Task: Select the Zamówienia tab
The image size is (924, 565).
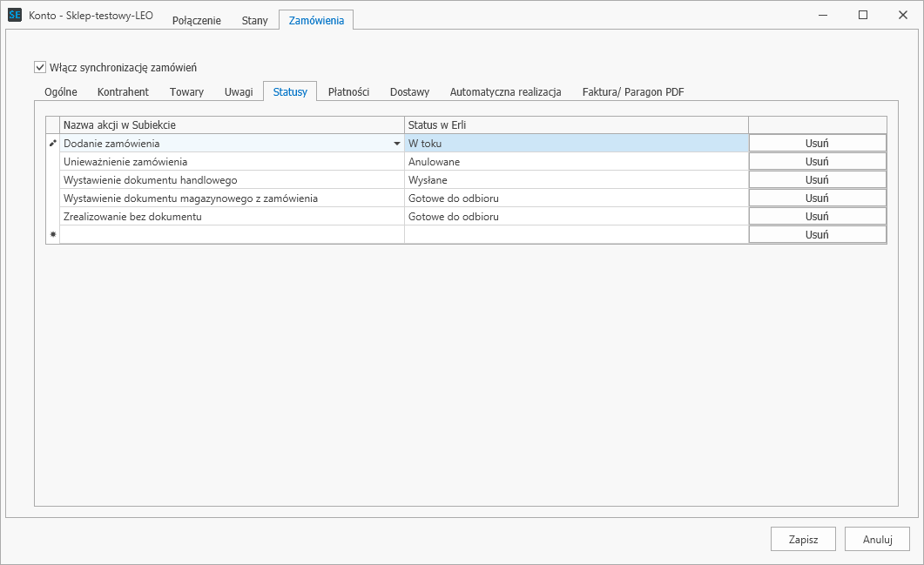Action: pyautogui.click(x=316, y=20)
